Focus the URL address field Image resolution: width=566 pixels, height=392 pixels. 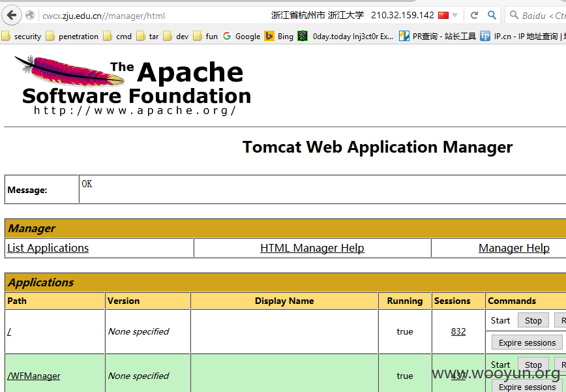pyautogui.click(x=155, y=16)
